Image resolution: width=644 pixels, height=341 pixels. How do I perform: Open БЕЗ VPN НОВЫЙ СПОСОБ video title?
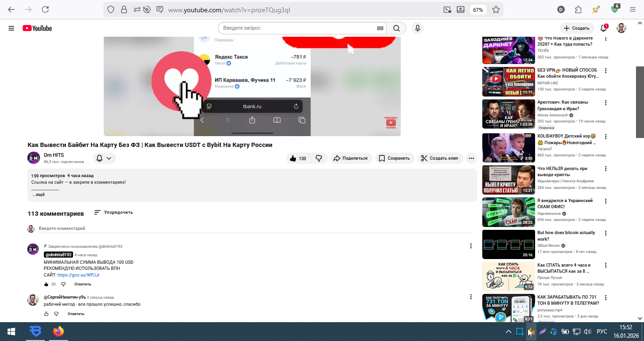point(568,73)
